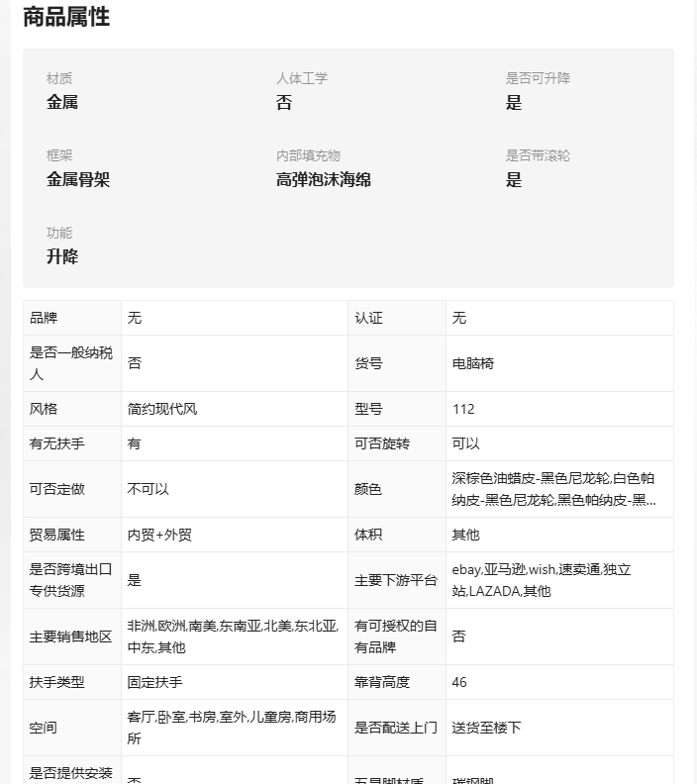Select the 材质 value 金属
The width and height of the screenshot is (697, 784).
pos(62,103)
